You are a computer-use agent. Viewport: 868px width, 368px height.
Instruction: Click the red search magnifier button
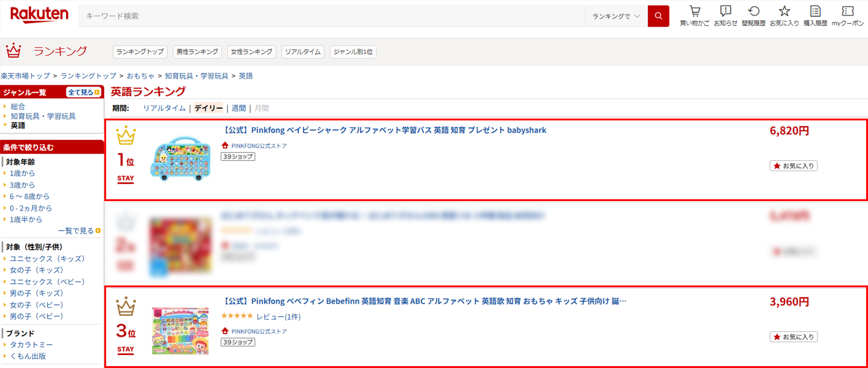[x=659, y=16]
